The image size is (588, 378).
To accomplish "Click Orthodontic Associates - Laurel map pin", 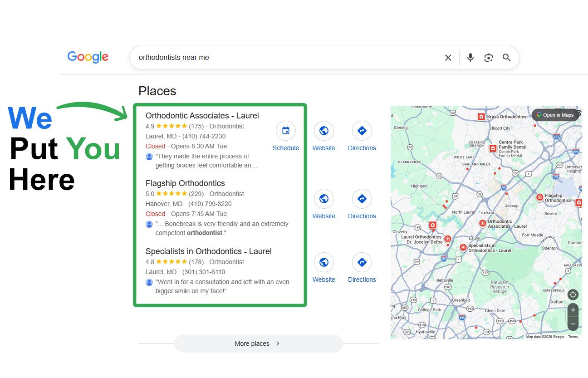I will tap(483, 223).
